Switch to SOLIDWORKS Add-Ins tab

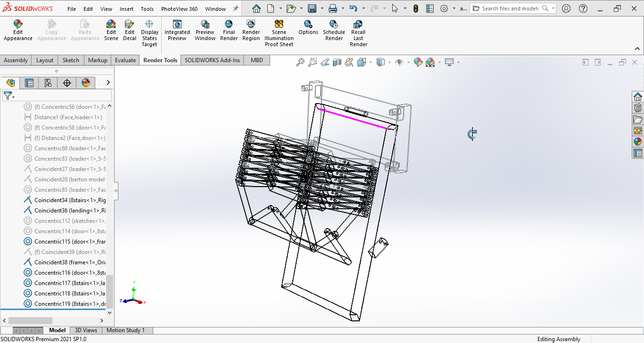point(212,60)
